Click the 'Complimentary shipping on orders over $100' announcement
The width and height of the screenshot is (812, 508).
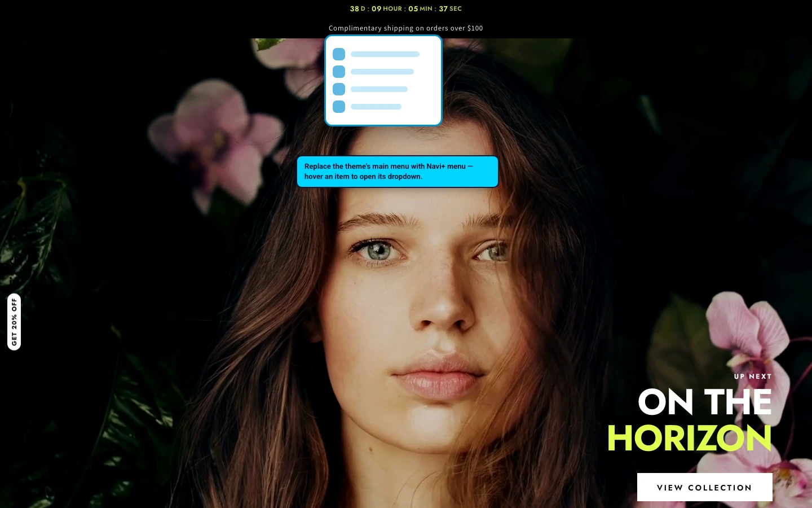406,28
